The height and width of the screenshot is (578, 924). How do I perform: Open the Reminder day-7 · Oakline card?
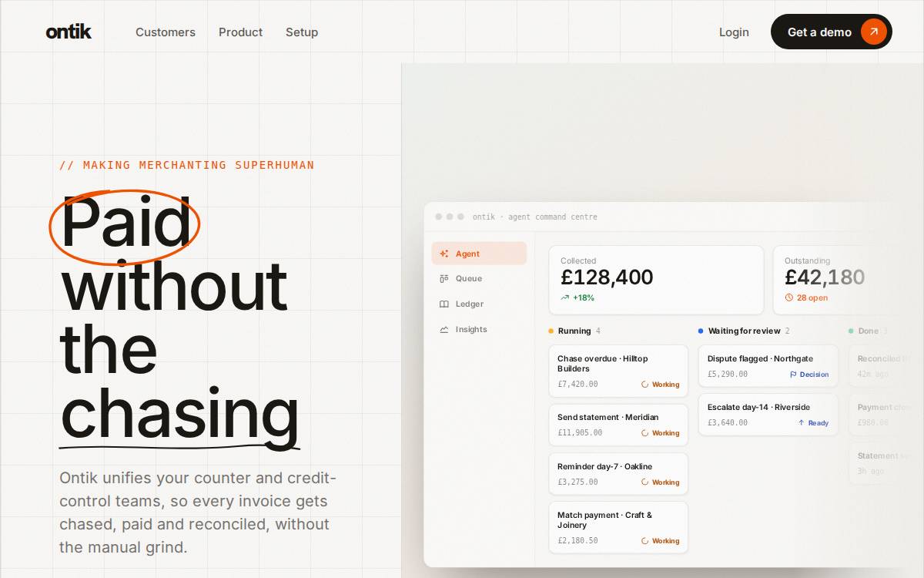click(x=618, y=474)
